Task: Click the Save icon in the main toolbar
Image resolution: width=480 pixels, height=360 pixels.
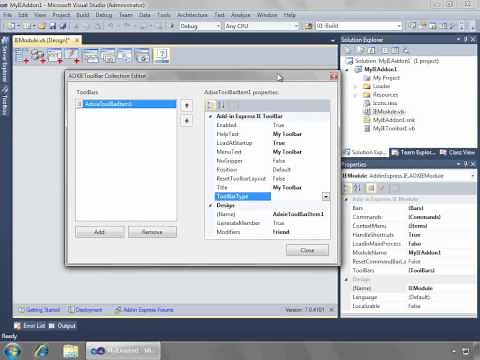Action: 52,26
